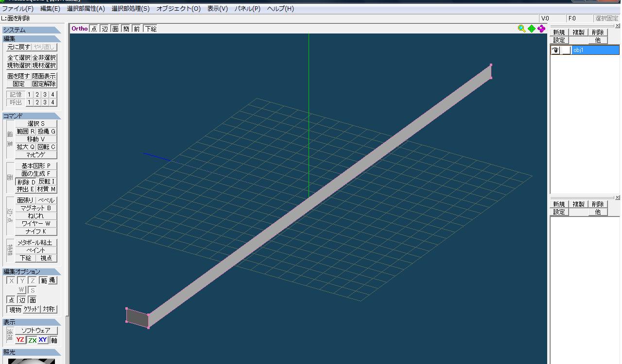Click the yellow magnifier zoom icon in the viewport
The height and width of the screenshot is (364, 622).
(x=521, y=29)
